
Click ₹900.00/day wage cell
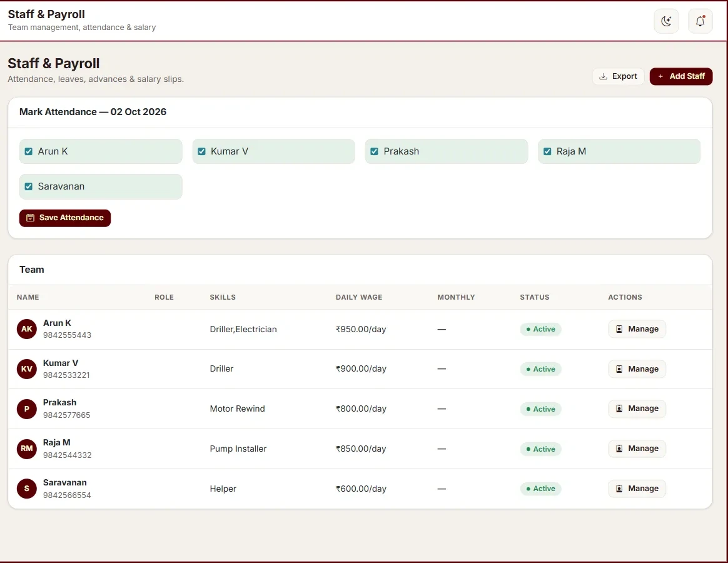pyautogui.click(x=361, y=369)
